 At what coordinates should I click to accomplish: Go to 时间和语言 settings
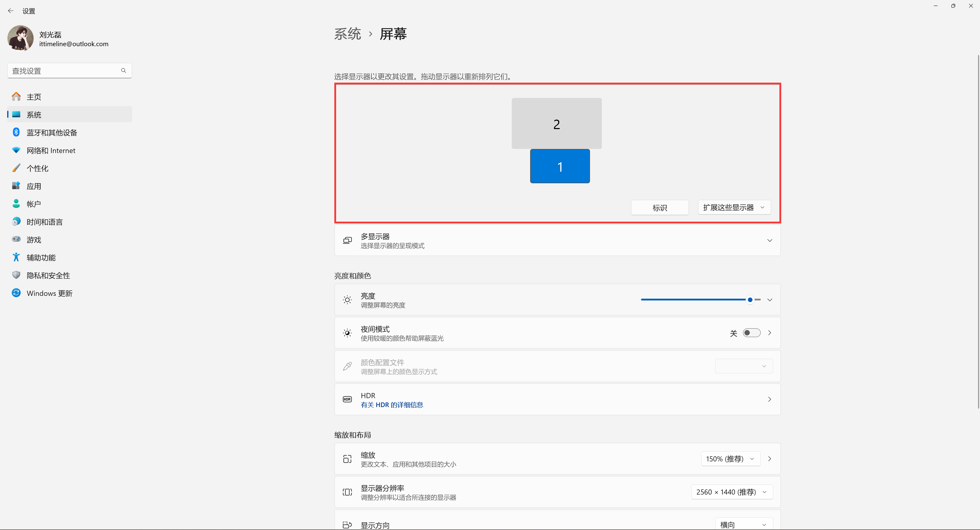pos(44,222)
